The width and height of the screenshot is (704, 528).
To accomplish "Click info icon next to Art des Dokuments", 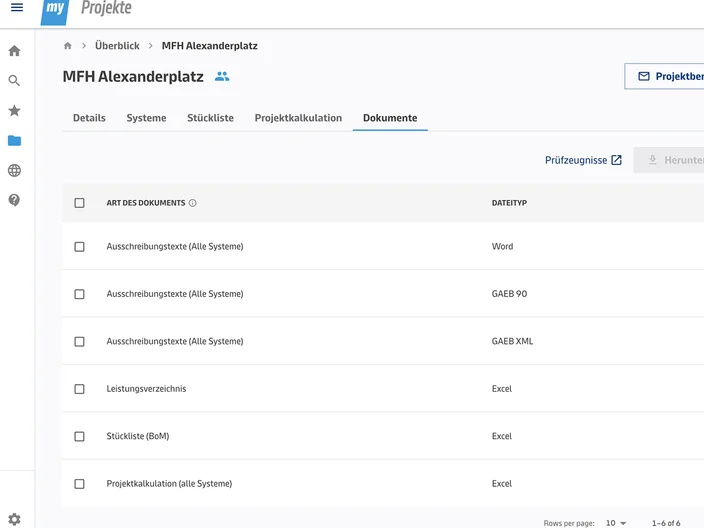I will click(x=193, y=203).
